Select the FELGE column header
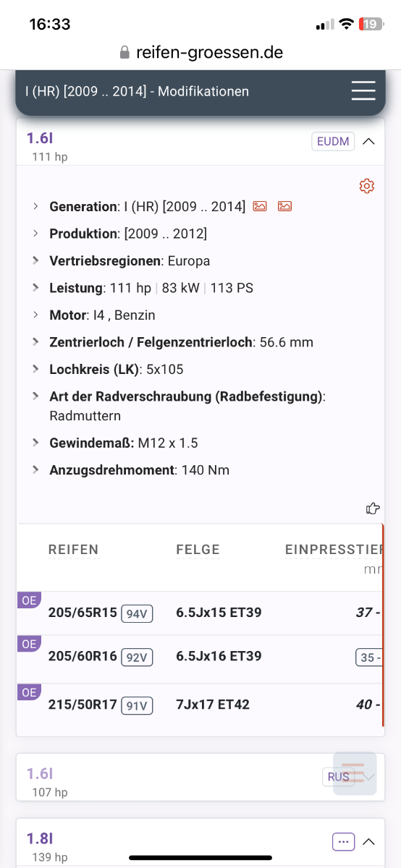The image size is (401, 868). click(x=198, y=550)
